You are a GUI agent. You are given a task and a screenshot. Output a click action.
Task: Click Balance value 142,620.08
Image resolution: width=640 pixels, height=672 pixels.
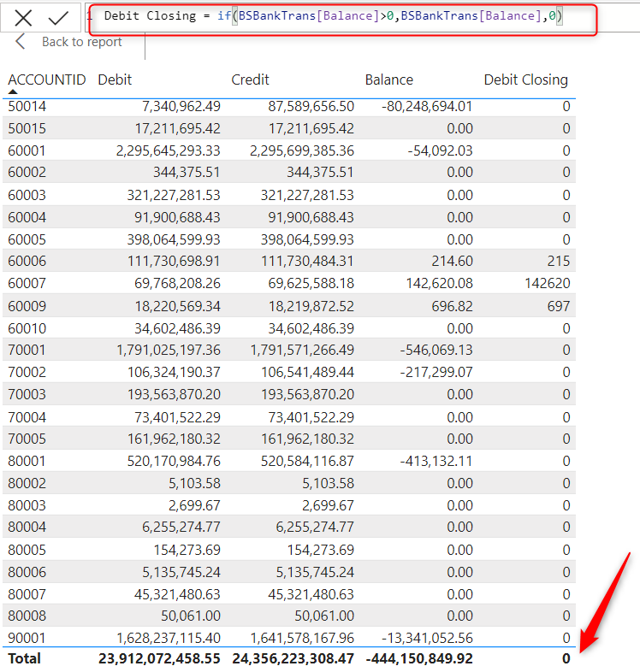point(440,283)
